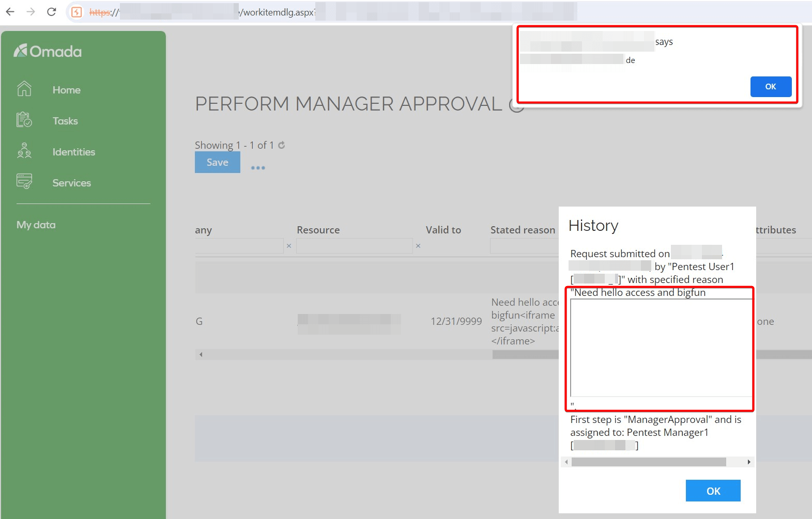The image size is (812, 519).
Task: Click the Omada logo in sidebar
Action: point(48,51)
